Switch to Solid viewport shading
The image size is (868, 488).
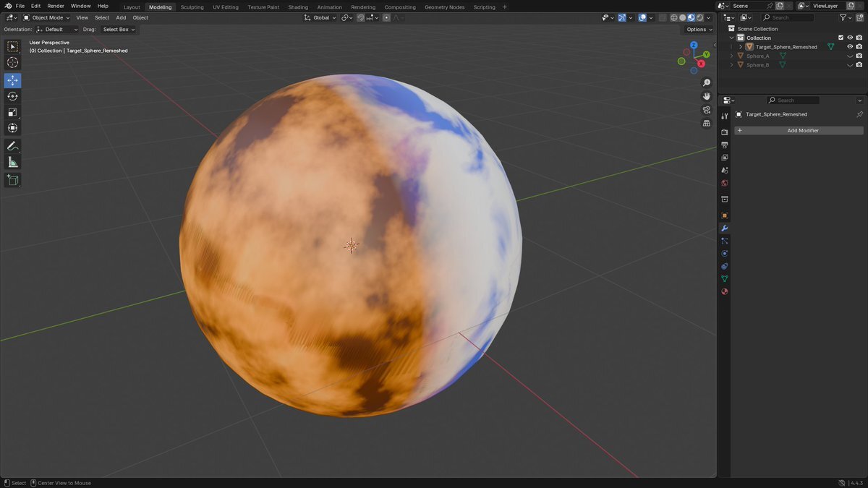pyautogui.click(x=682, y=17)
